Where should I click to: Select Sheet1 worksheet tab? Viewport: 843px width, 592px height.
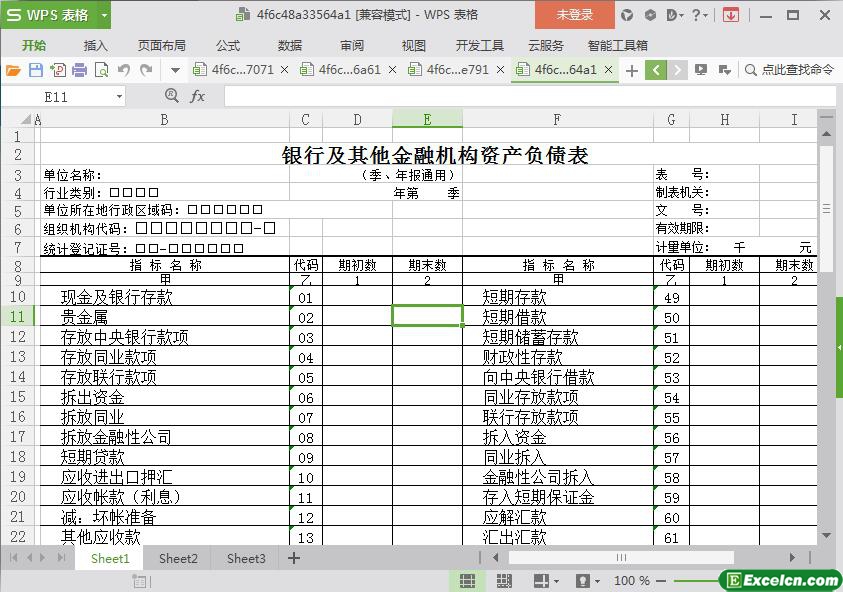pyautogui.click(x=110, y=559)
